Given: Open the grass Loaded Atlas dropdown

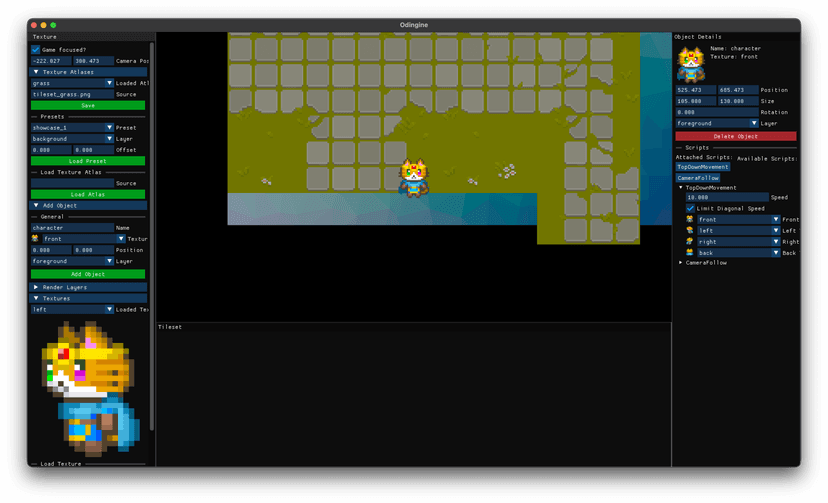Looking at the screenshot, I should click(72, 83).
